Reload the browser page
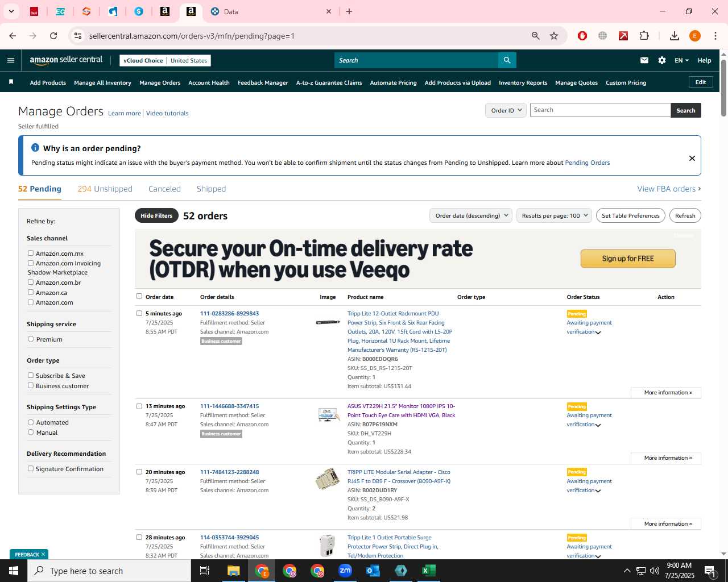 click(x=53, y=36)
